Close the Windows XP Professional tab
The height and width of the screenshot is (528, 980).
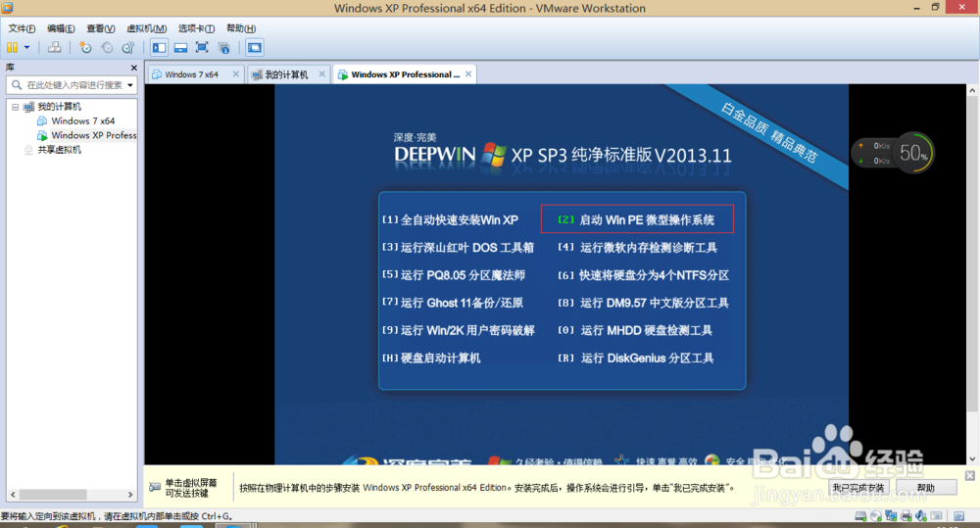tap(468, 73)
